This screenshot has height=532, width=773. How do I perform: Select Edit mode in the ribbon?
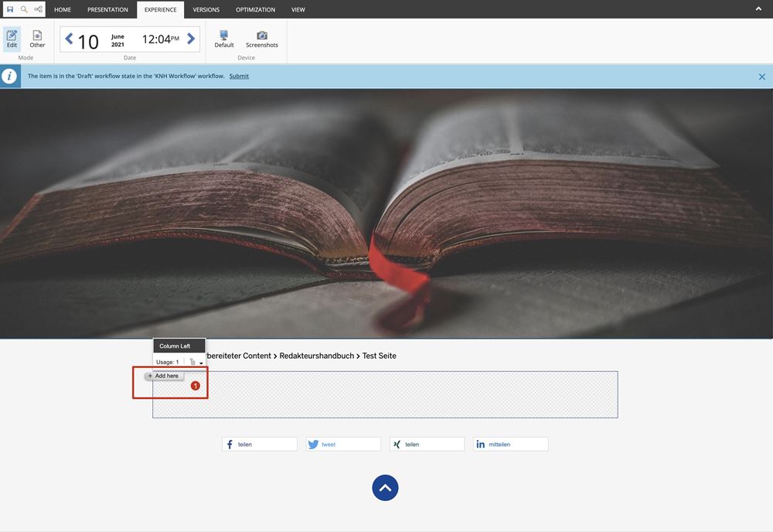coord(12,39)
